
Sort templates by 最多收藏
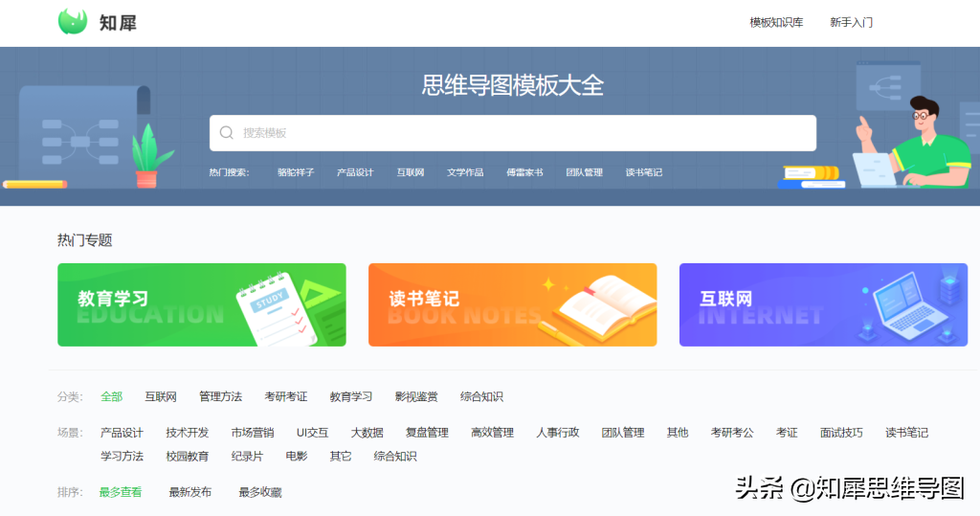[260, 492]
